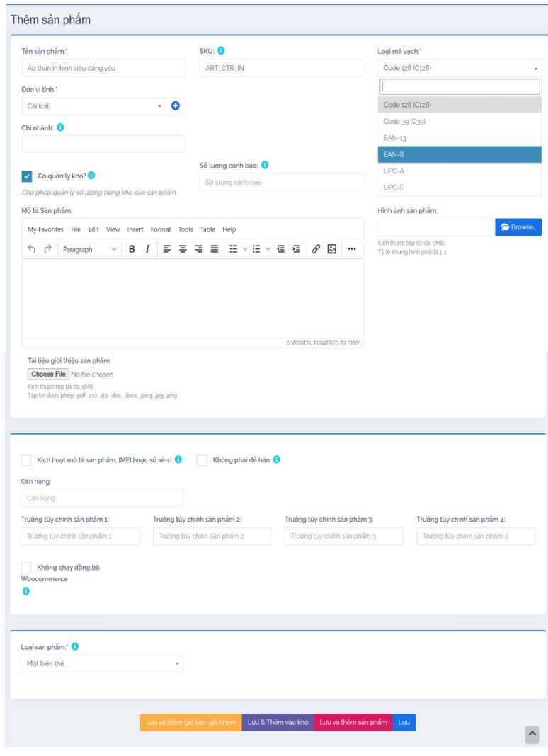This screenshot has width=548, height=756.
Task: Click the Bold icon in editor toolbar
Action: (x=132, y=249)
